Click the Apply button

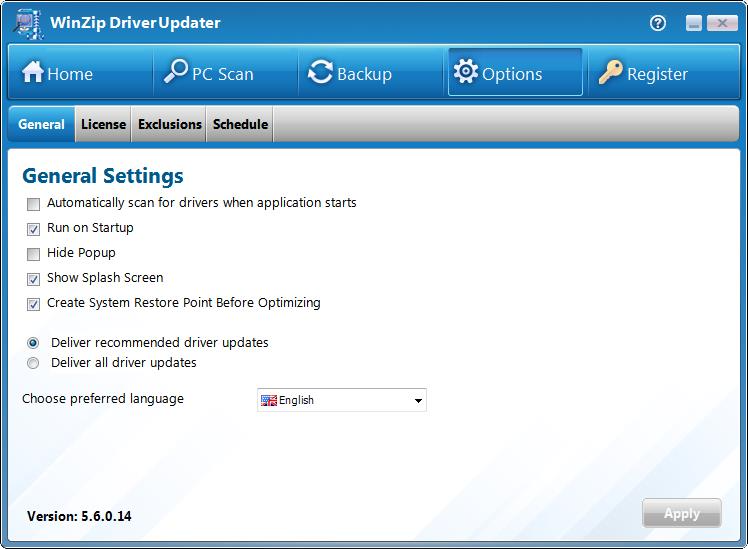click(682, 513)
